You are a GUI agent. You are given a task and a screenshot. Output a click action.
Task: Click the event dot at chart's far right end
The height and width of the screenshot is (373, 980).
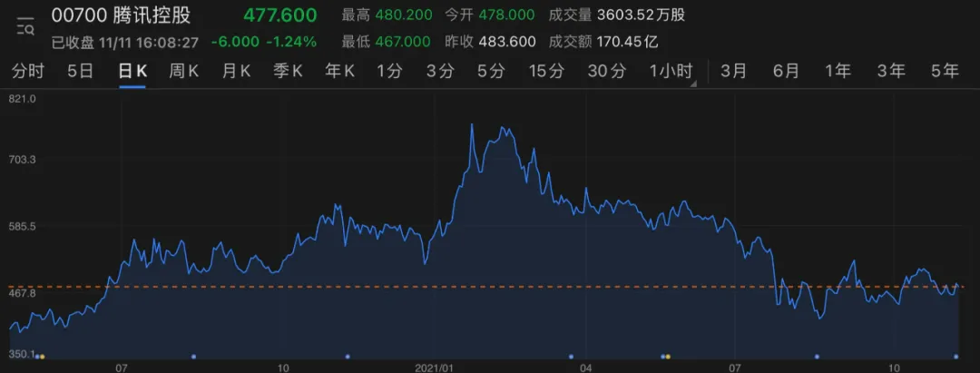tap(956, 357)
